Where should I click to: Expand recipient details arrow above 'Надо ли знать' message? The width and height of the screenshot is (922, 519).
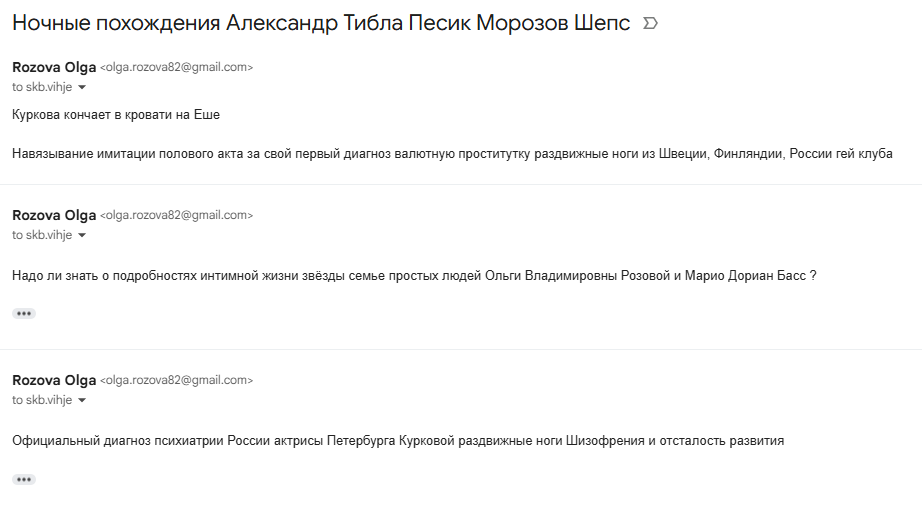click(x=82, y=236)
